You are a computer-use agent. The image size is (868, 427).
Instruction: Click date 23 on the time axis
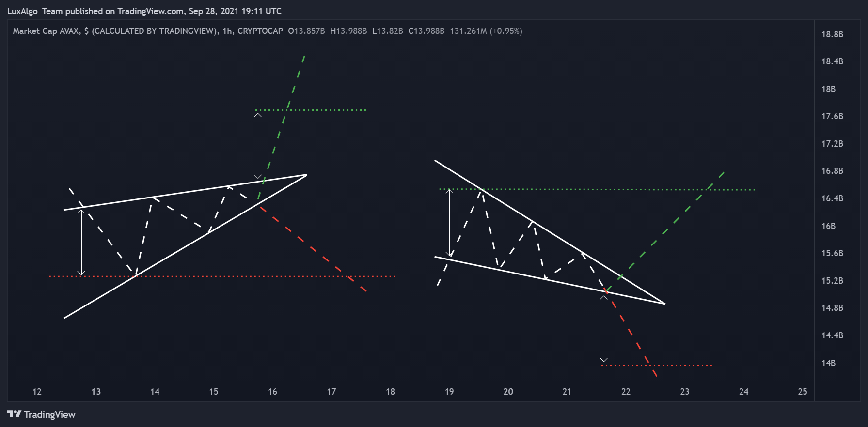click(x=685, y=392)
